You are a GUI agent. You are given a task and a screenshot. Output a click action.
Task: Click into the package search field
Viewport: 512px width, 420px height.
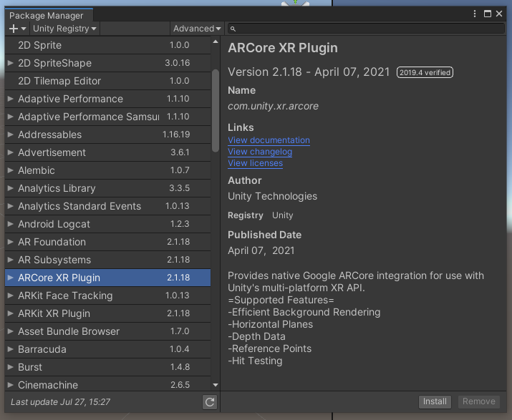coord(366,29)
